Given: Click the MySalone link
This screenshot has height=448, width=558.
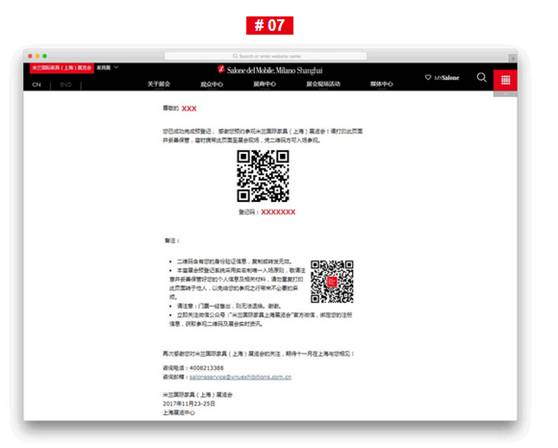Looking at the screenshot, I should pos(447,78).
